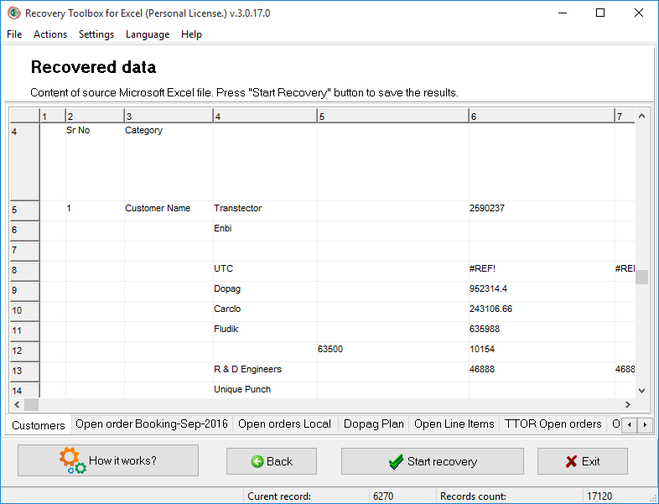659x504 pixels.
Task: Select column header 2
Action: [x=95, y=116]
